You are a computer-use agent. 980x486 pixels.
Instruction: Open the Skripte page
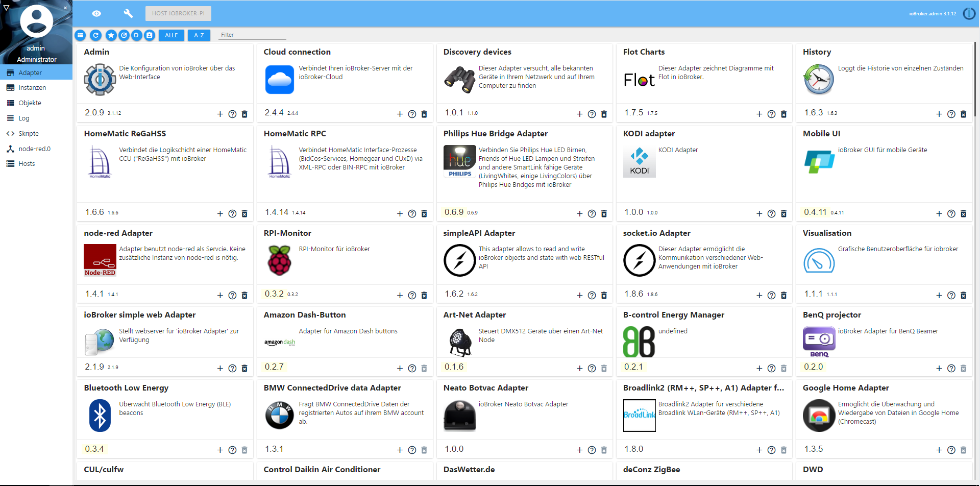click(x=36, y=134)
